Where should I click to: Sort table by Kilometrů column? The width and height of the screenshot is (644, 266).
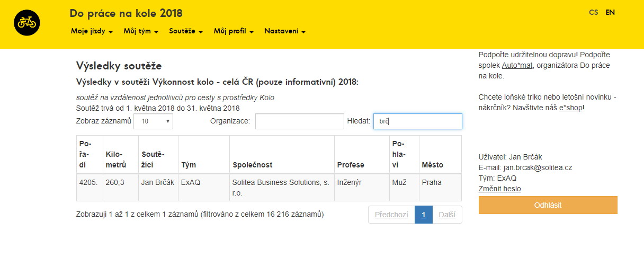pos(121,154)
